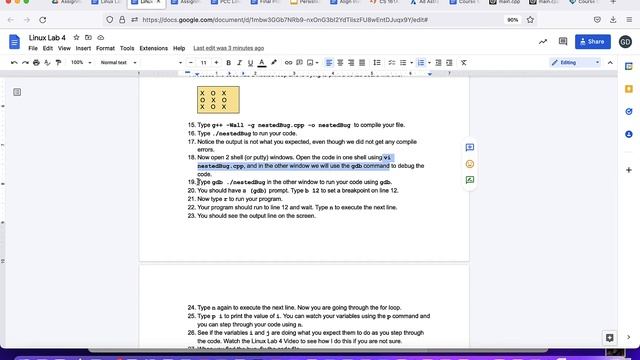The height and width of the screenshot is (360, 640).
Task: Open activity dashboard trend icon
Action: click(x=543, y=42)
